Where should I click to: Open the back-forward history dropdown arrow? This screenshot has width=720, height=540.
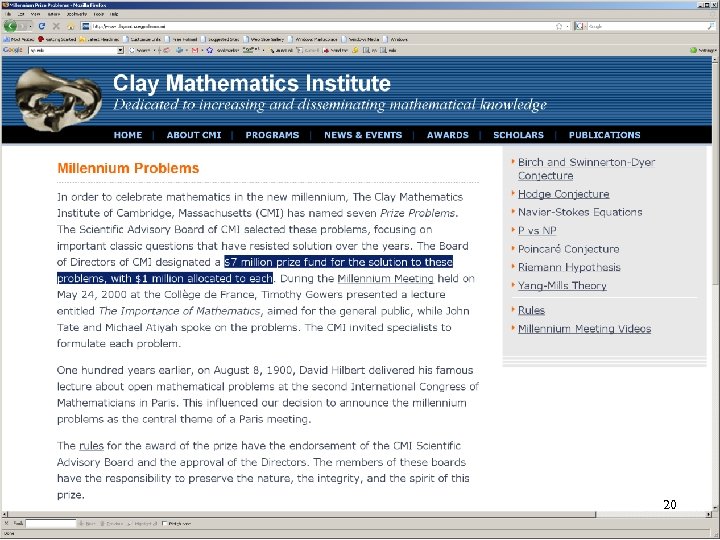tap(31, 26)
